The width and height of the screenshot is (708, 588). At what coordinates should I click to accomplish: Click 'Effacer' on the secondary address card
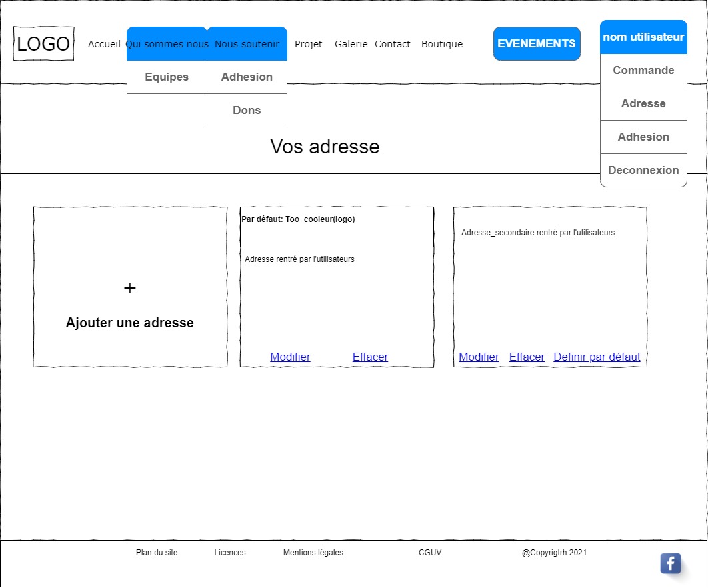pyautogui.click(x=527, y=357)
